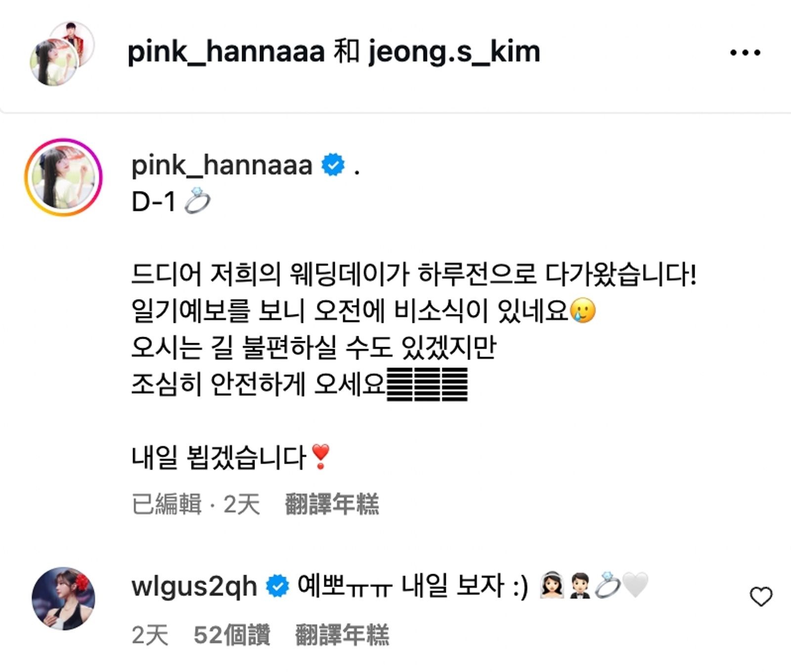Click verified badge beside wlgus2qh
The width and height of the screenshot is (791, 672).
point(278,586)
